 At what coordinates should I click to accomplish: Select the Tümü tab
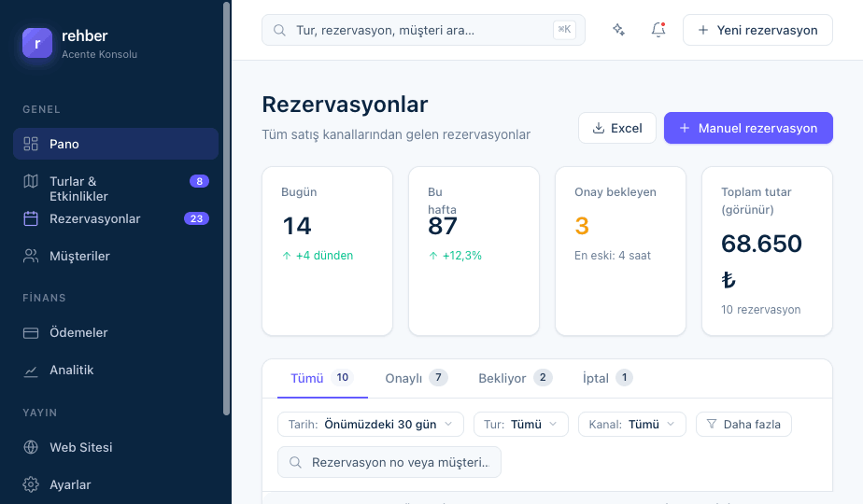click(322, 378)
